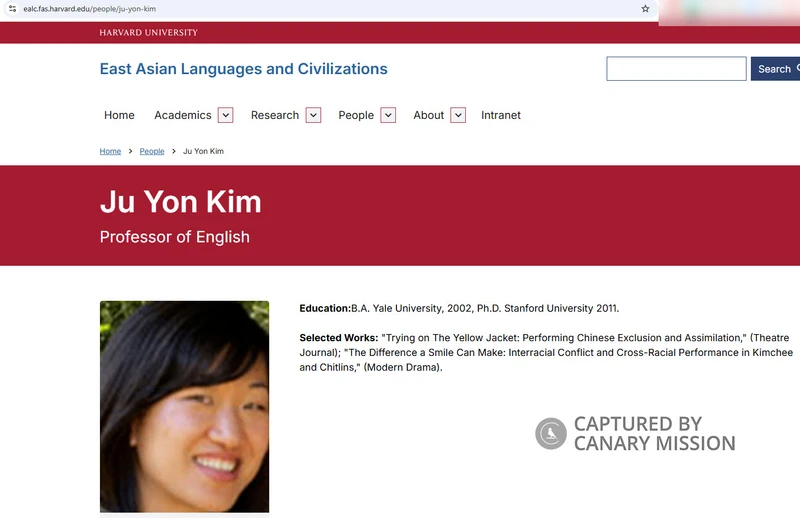The image size is (800, 518).
Task: Click the Selected Works label text
Action: [339, 338]
